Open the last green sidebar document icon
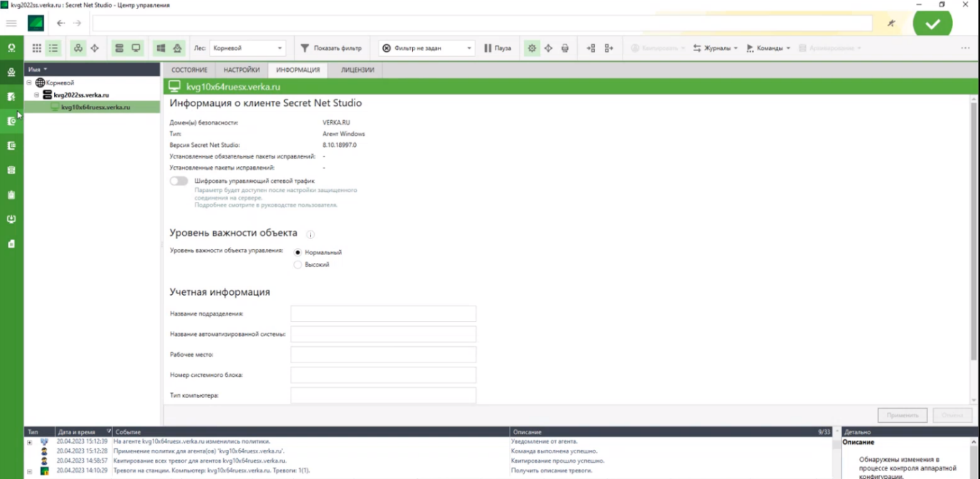 11,244
